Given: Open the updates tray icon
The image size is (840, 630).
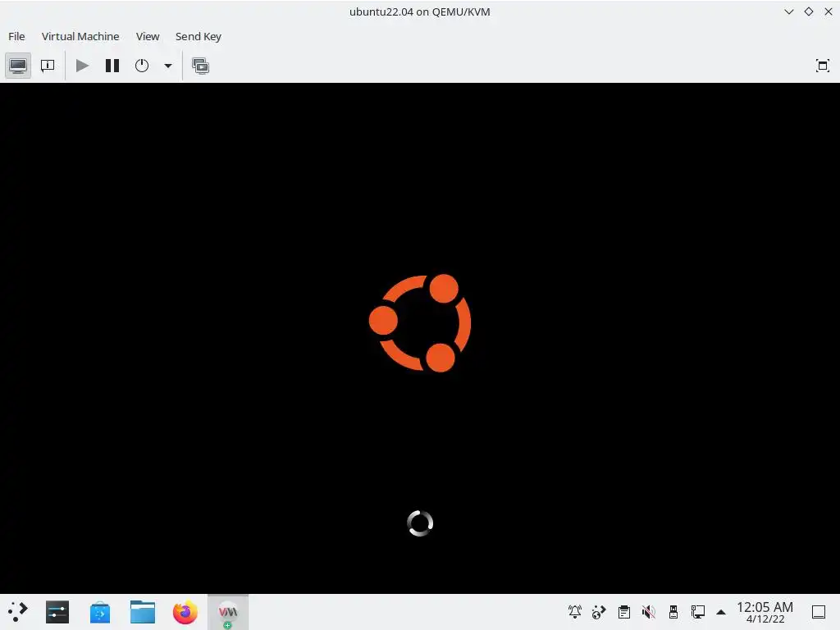Looking at the screenshot, I should [599, 611].
